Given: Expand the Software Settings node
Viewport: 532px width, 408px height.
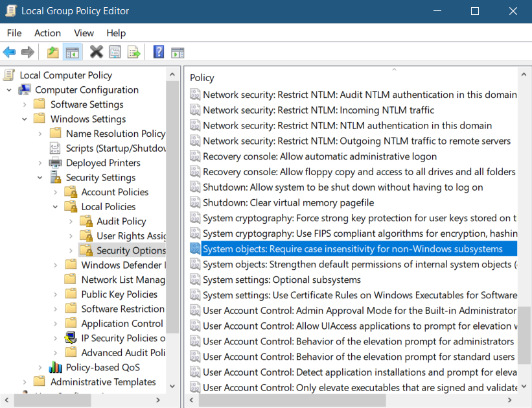Looking at the screenshot, I should click(25, 104).
